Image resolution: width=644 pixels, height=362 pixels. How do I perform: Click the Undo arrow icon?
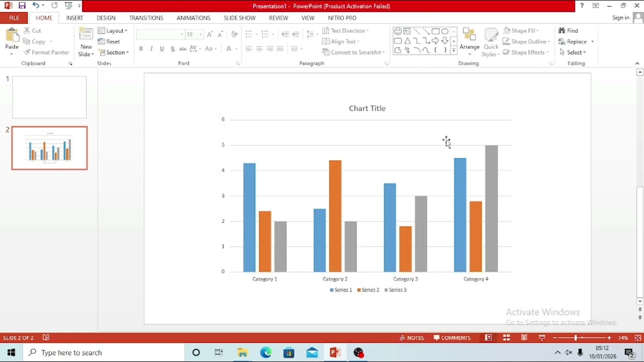click(35, 6)
